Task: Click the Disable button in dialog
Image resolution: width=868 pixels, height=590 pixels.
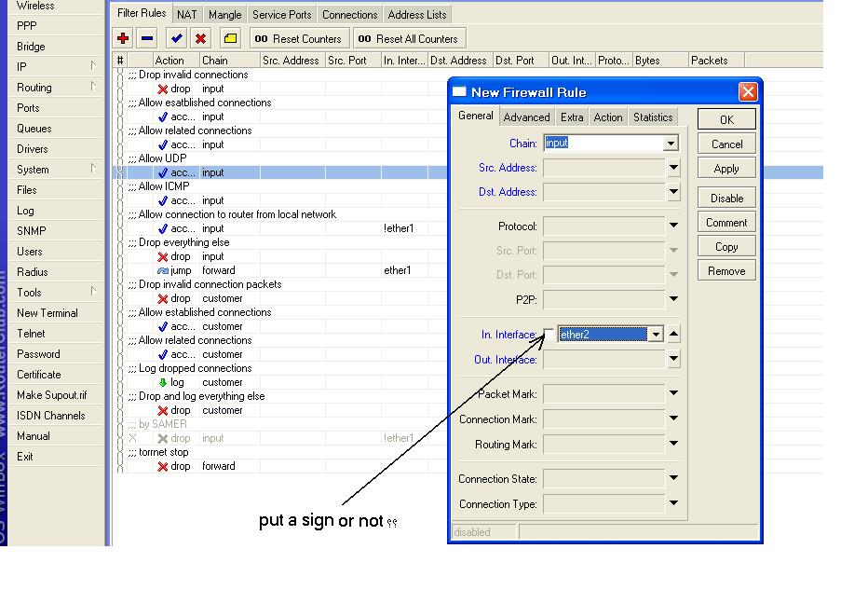Action: click(726, 199)
